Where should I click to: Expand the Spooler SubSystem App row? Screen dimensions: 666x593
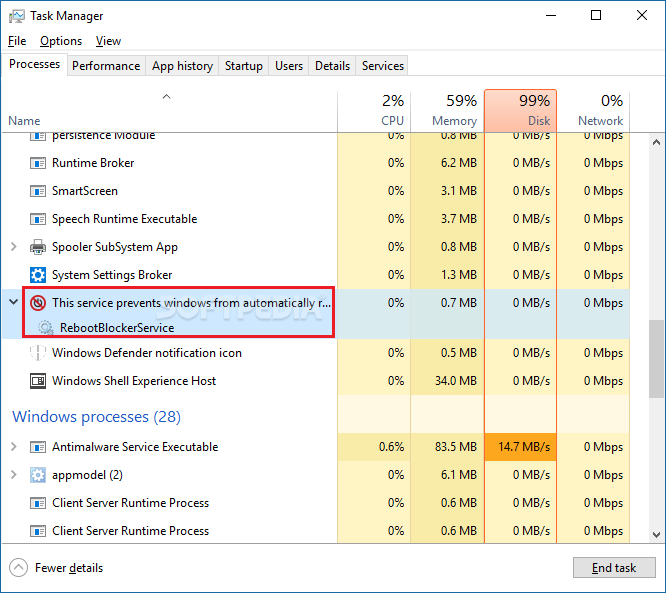tap(14, 247)
